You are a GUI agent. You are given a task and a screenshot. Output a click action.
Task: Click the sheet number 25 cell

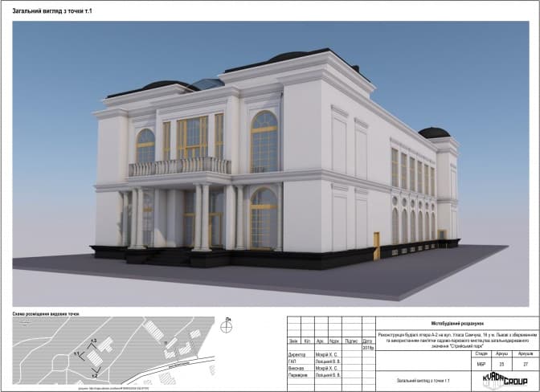coord(502,364)
